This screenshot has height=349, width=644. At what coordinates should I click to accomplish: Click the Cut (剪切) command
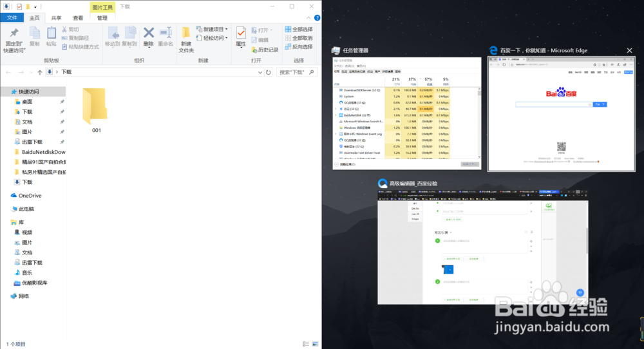[x=70, y=30]
